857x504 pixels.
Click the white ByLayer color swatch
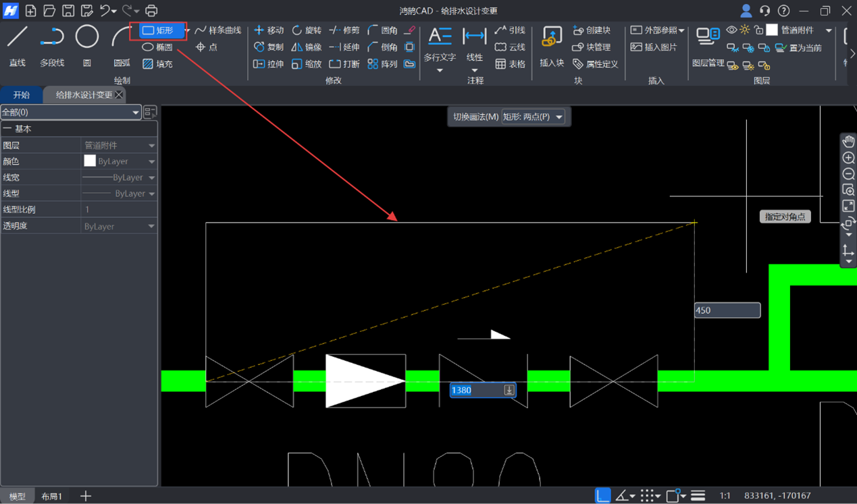[x=90, y=161]
